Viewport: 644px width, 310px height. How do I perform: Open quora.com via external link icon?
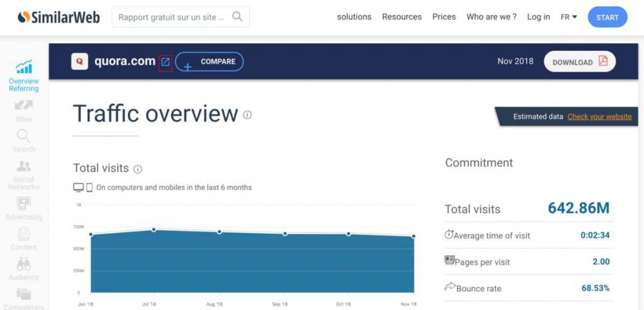point(165,62)
